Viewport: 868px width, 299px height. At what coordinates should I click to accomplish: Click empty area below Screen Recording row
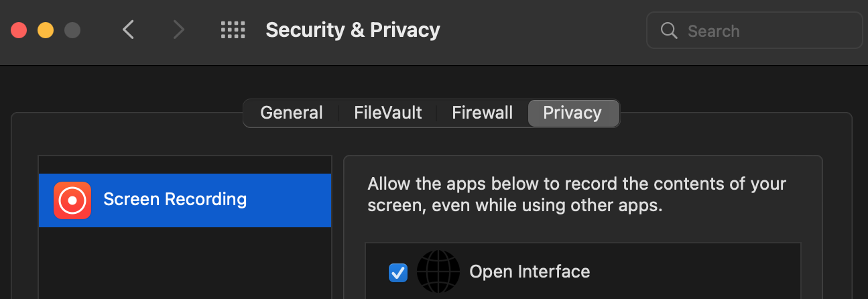pyautogui.click(x=185, y=263)
